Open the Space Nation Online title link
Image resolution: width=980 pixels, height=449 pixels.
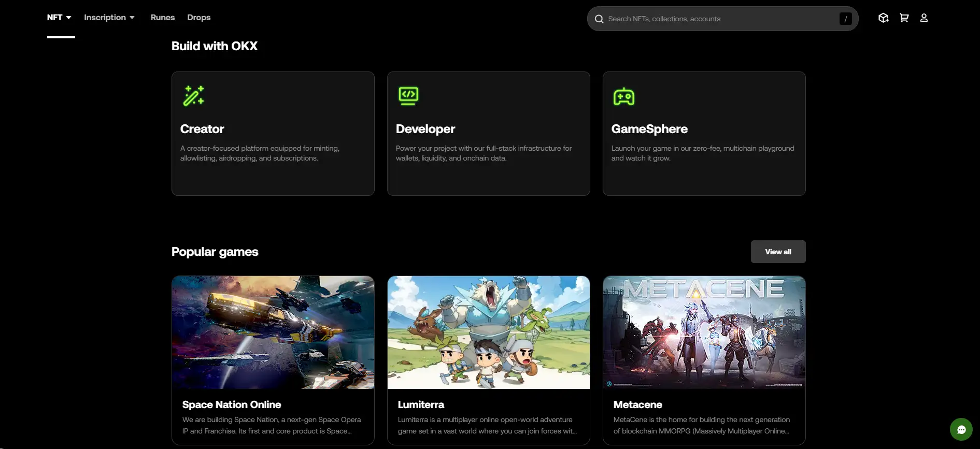coord(232,404)
